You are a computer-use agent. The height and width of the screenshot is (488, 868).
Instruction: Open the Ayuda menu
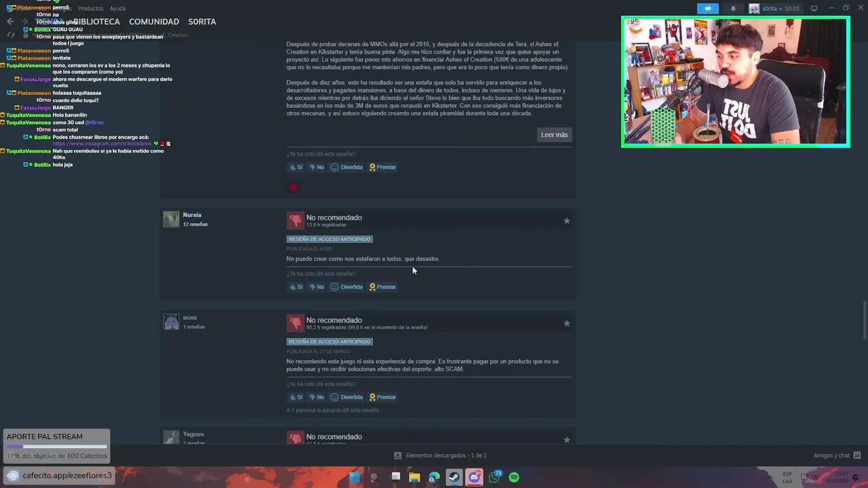pyautogui.click(x=117, y=9)
